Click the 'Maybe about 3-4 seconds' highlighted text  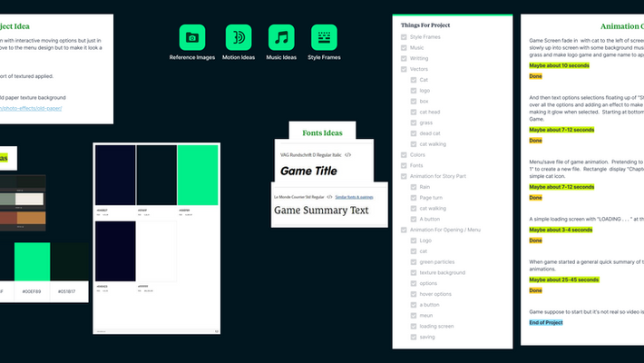(x=561, y=230)
